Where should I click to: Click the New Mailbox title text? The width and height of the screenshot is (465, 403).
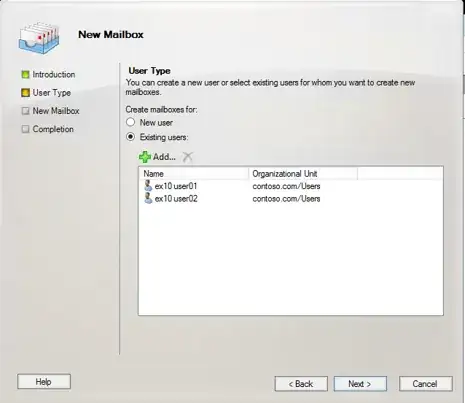point(111,34)
